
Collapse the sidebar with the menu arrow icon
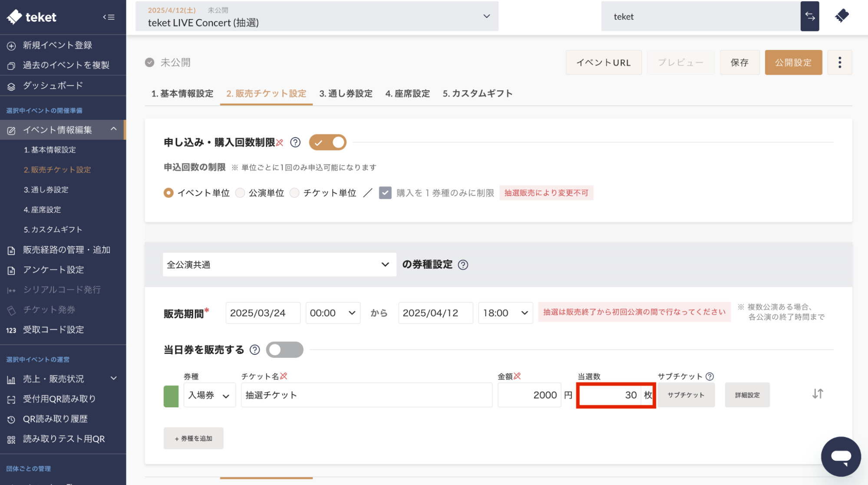109,17
